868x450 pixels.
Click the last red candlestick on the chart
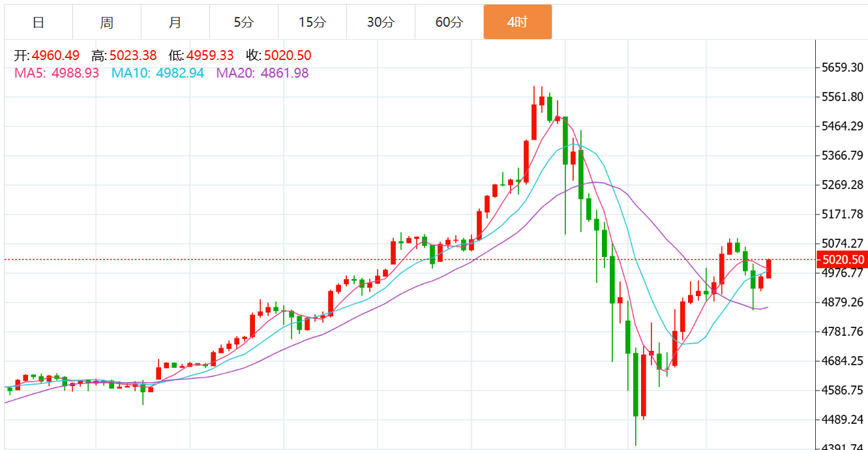coord(769,269)
